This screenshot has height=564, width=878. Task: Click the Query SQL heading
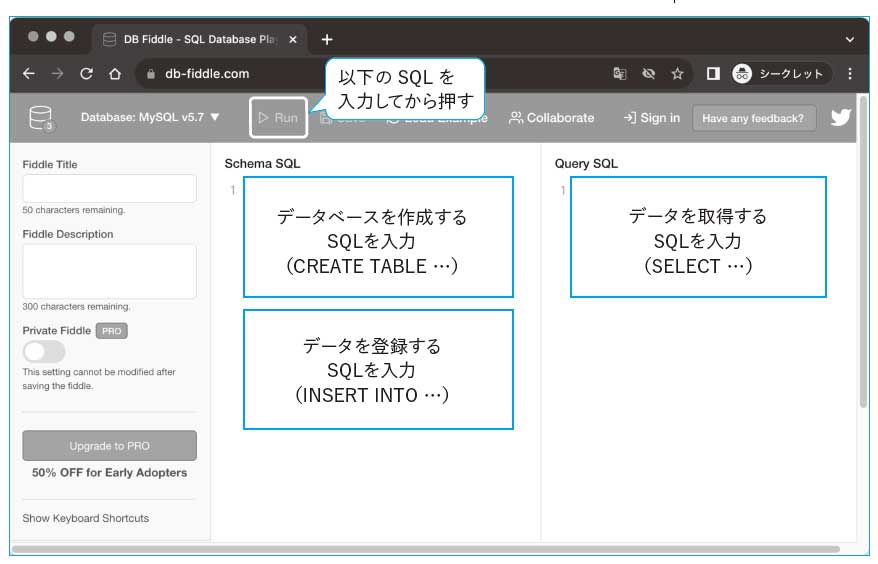[x=586, y=164]
